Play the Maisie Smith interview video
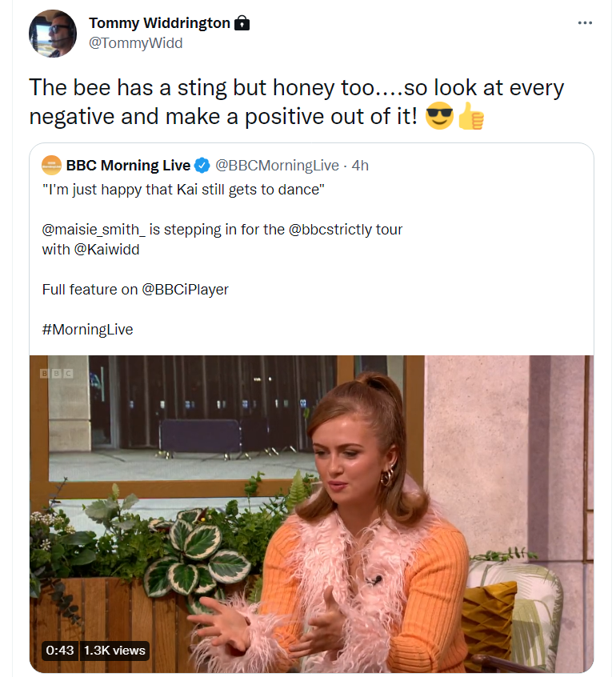 [311, 512]
